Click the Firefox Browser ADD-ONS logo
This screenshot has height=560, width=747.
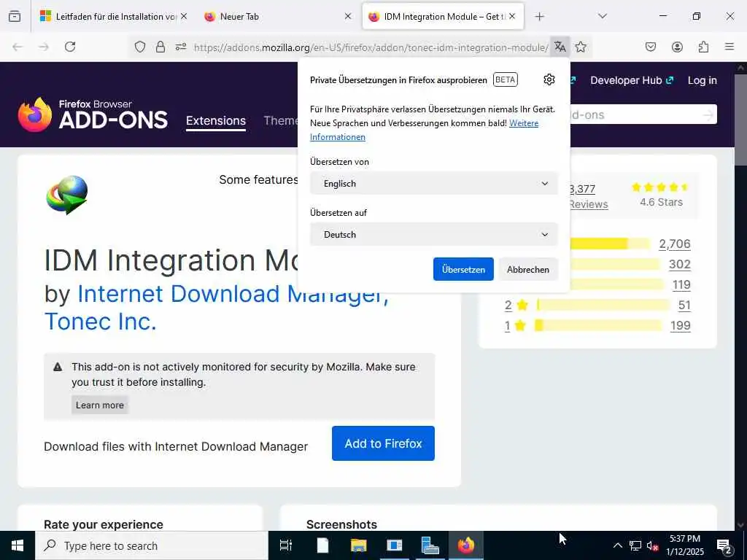pyautogui.click(x=93, y=114)
